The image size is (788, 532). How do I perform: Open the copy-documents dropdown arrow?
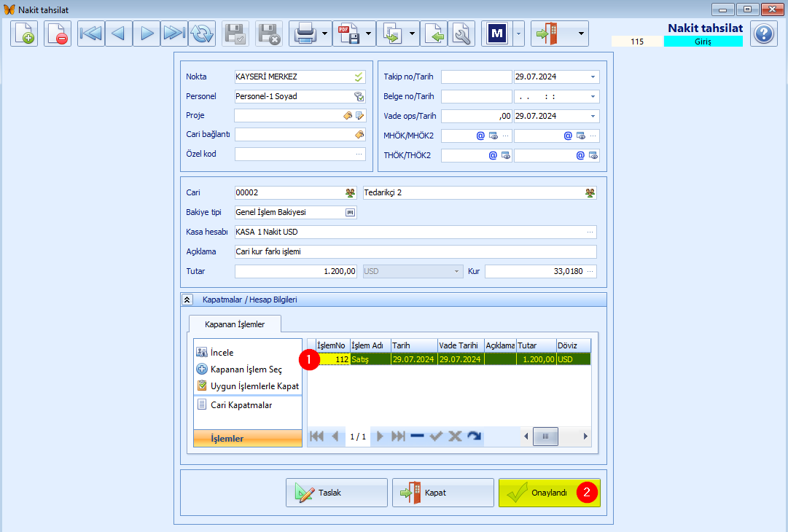pos(412,34)
